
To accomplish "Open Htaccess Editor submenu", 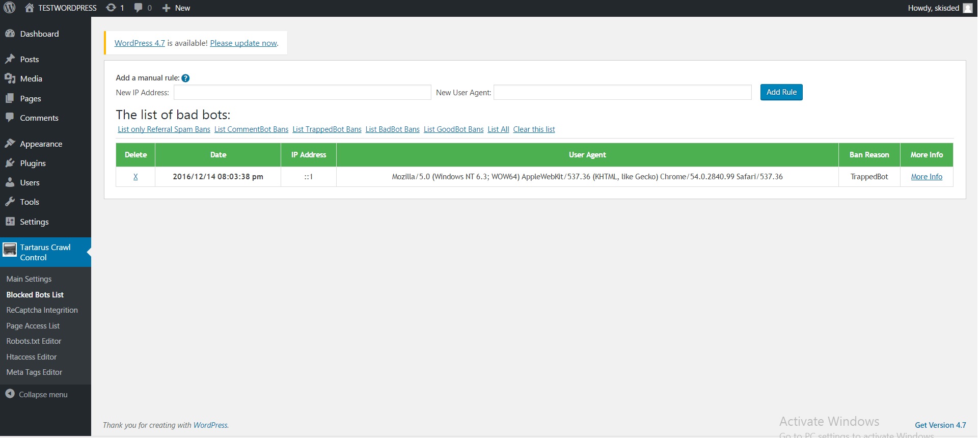I will click(32, 357).
